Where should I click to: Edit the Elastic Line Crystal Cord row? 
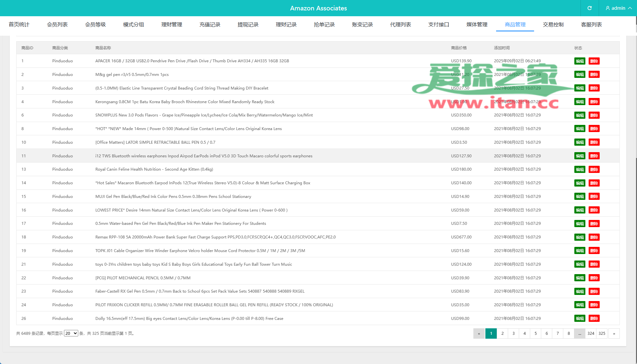coord(580,88)
